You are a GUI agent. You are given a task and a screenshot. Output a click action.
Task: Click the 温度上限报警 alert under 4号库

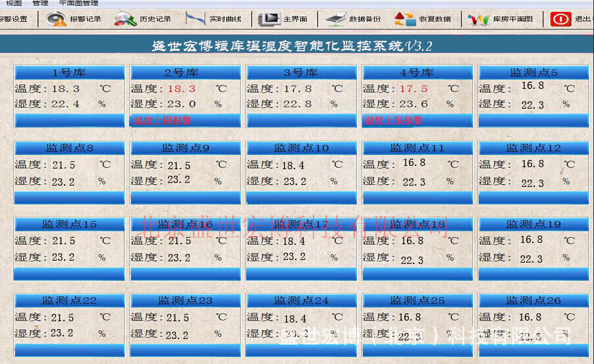394,120
